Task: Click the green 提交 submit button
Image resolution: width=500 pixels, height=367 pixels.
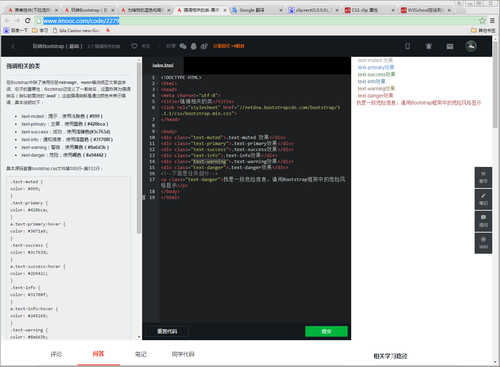Action: click(326, 331)
